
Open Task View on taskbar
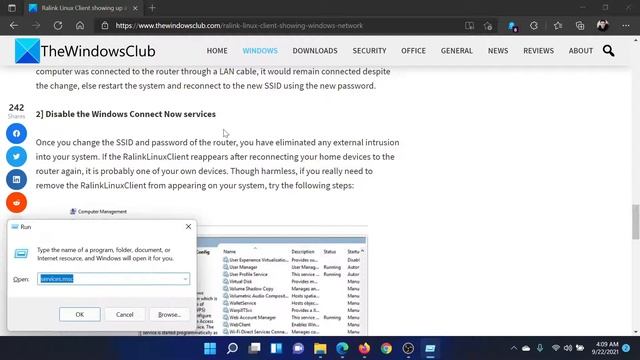[254, 349]
